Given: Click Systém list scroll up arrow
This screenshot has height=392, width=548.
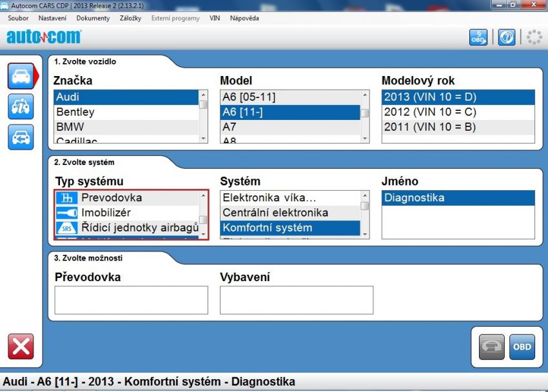Looking at the screenshot, I should point(365,195).
